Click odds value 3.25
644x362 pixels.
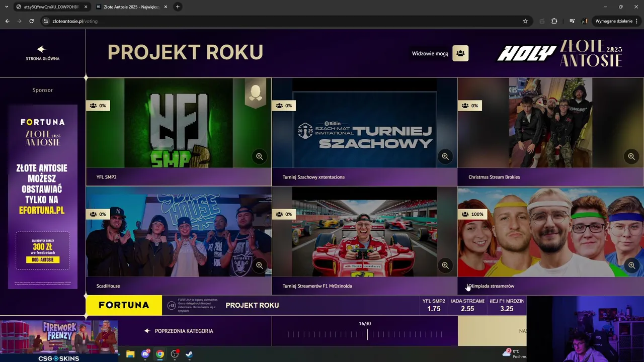[507, 309]
